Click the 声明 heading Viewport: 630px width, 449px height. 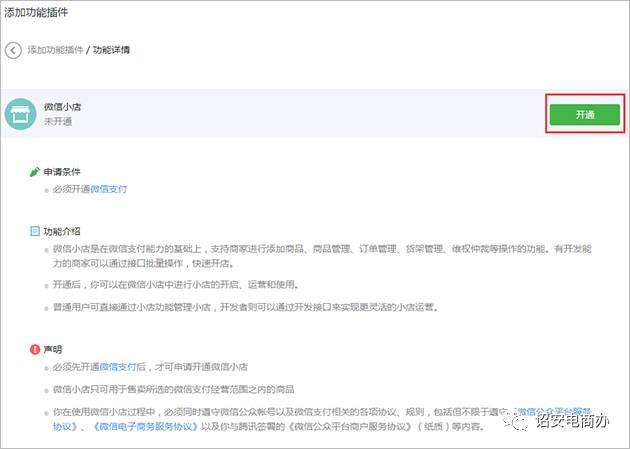[53, 349]
